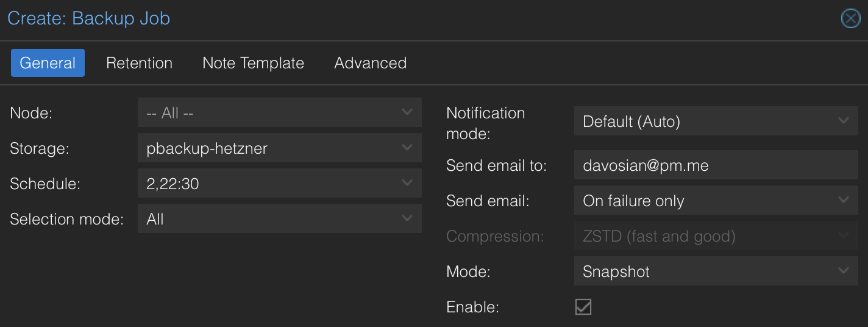The image size is (868, 327).
Task: Click the Mode label
Action: coord(468,271)
